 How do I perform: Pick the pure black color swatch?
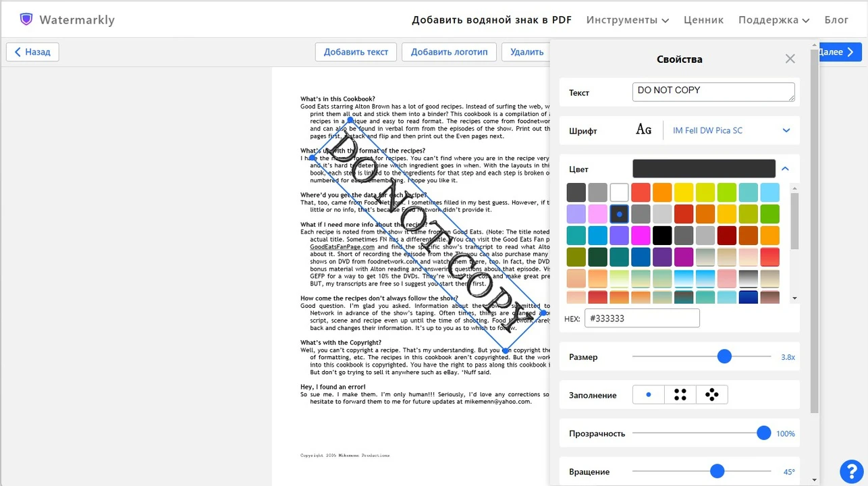click(662, 236)
